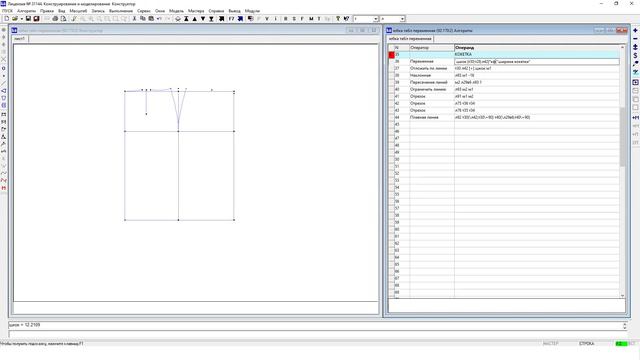Create a new file from the toolbar
Viewport: 640px width, 360px height.
point(7,19)
